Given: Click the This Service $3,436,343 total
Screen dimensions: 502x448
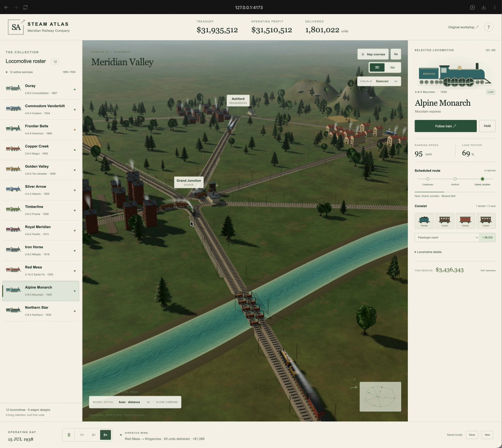Looking at the screenshot, I should click(450, 270).
